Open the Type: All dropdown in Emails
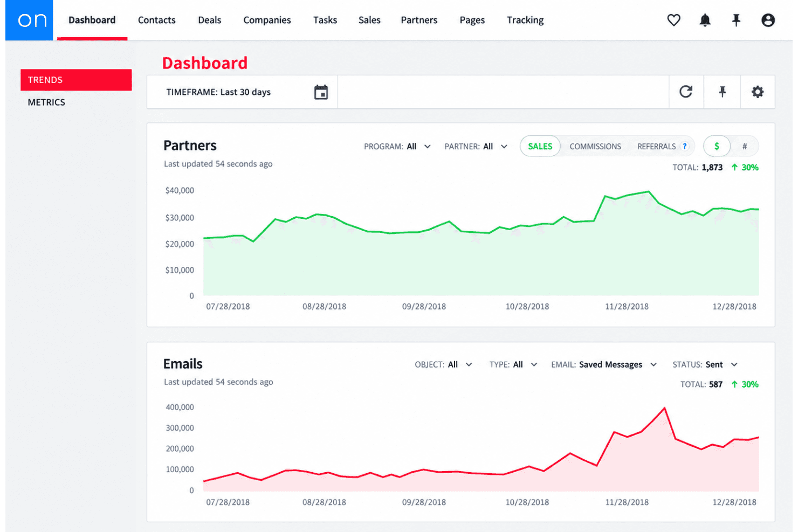 513,364
